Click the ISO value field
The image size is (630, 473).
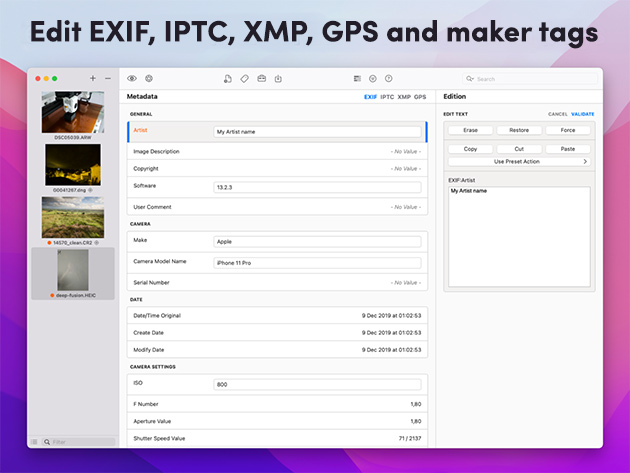coord(317,385)
